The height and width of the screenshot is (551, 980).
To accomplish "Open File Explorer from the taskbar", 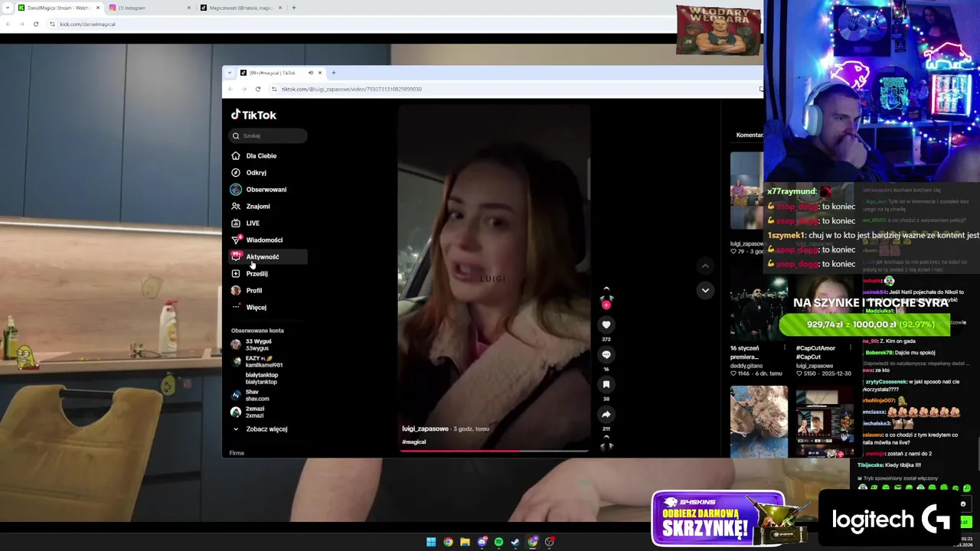I will [465, 542].
